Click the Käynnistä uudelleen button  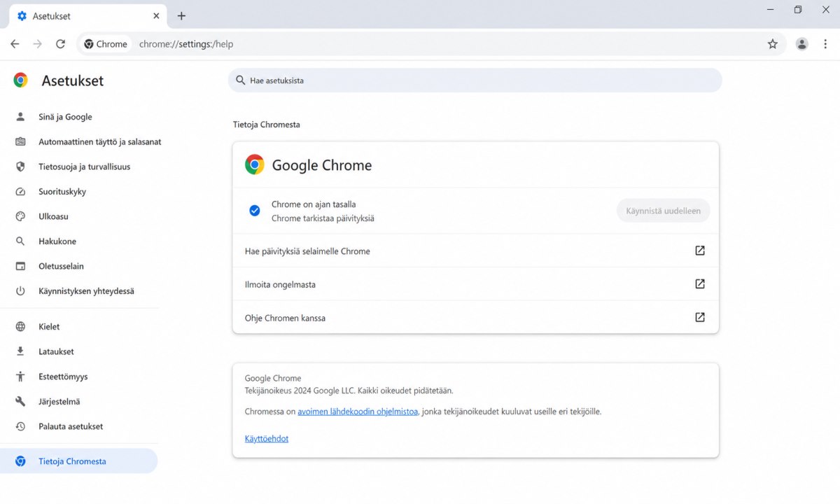663,211
